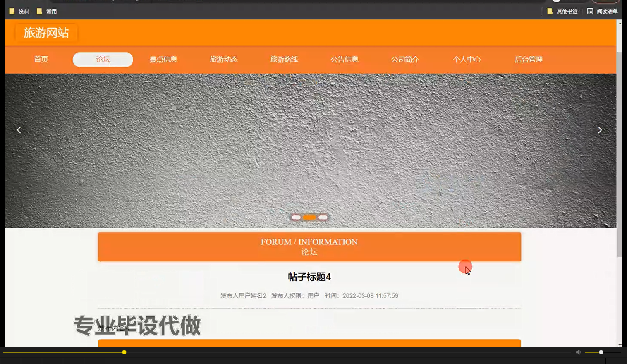This screenshot has width=627, height=364.
Task: Select the first carousel indicator dot
Action: pyautogui.click(x=296, y=217)
